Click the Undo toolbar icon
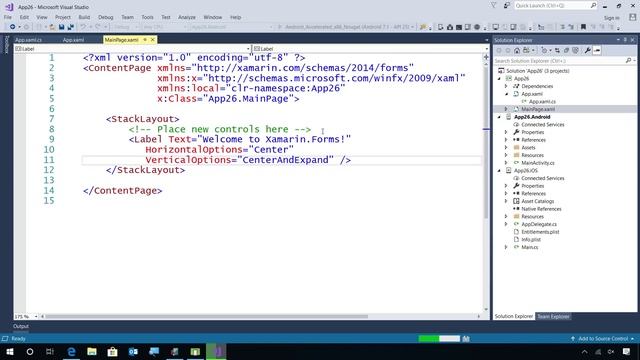The height and width of the screenshot is (360, 640). [x=83, y=27]
